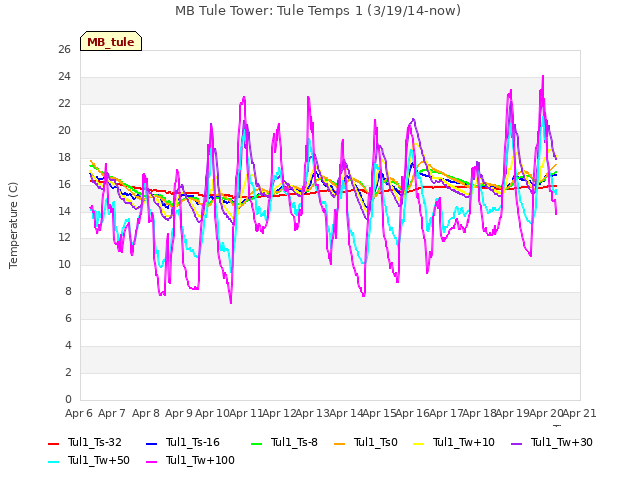The width and height of the screenshot is (640, 480).
Task: Click the 26 y-axis tick value
Action: tap(64, 49)
